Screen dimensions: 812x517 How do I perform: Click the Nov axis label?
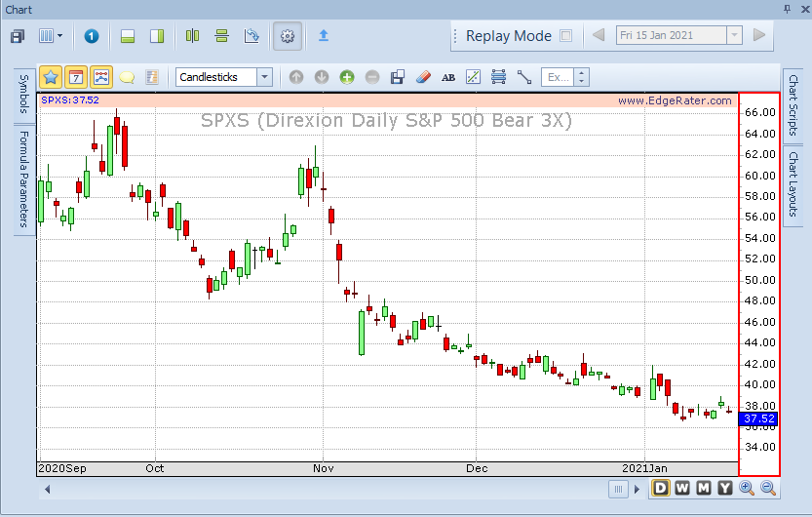[x=324, y=468]
